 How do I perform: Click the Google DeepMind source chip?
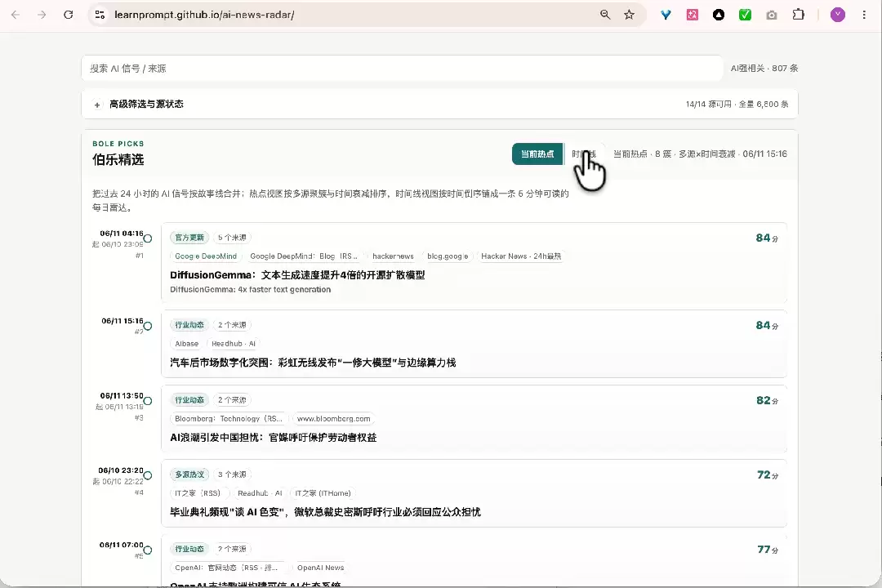point(205,256)
